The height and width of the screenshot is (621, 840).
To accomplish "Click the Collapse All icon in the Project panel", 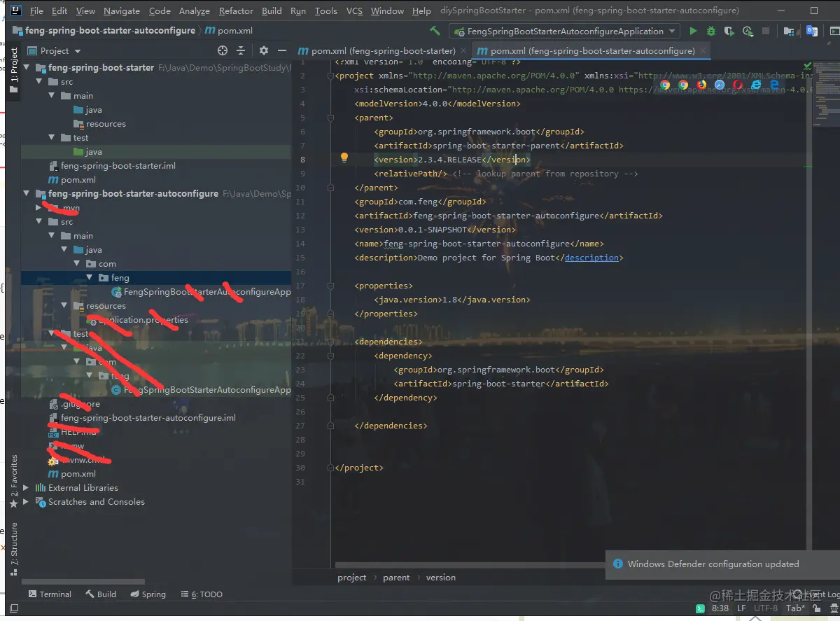I will 241,50.
